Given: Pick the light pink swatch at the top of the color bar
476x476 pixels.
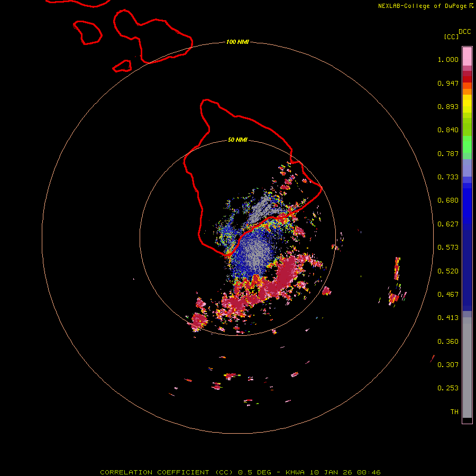Looking at the screenshot, I should [x=467, y=56].
